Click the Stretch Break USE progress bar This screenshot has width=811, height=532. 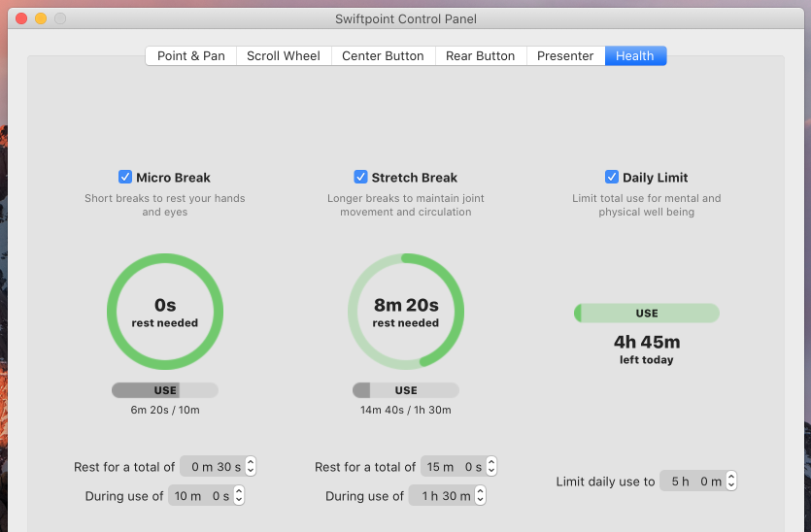[x=406, y=390]
